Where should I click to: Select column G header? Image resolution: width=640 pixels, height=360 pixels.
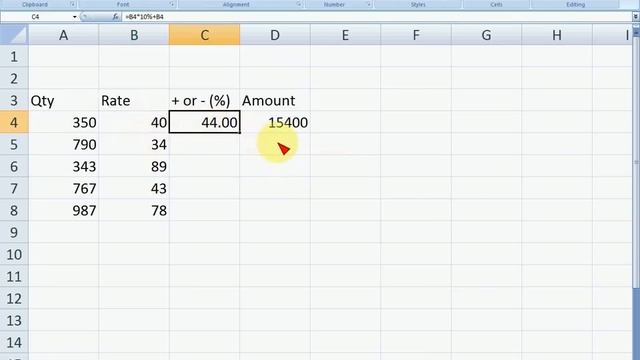click(486, 35)
